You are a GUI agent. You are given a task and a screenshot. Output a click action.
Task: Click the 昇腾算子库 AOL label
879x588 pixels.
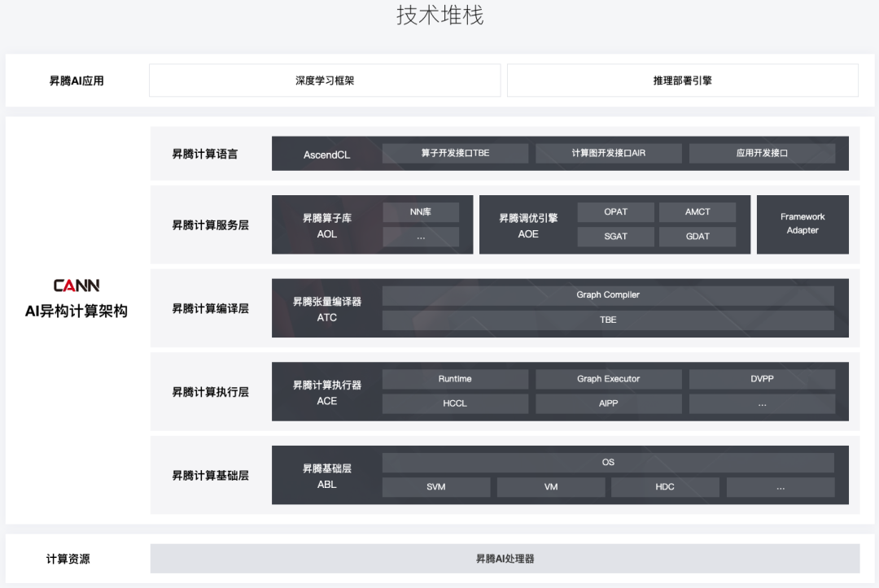327,225
